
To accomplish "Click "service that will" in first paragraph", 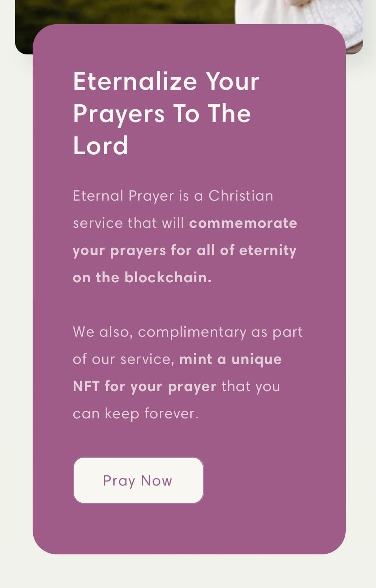I will (x=128, y=223).
